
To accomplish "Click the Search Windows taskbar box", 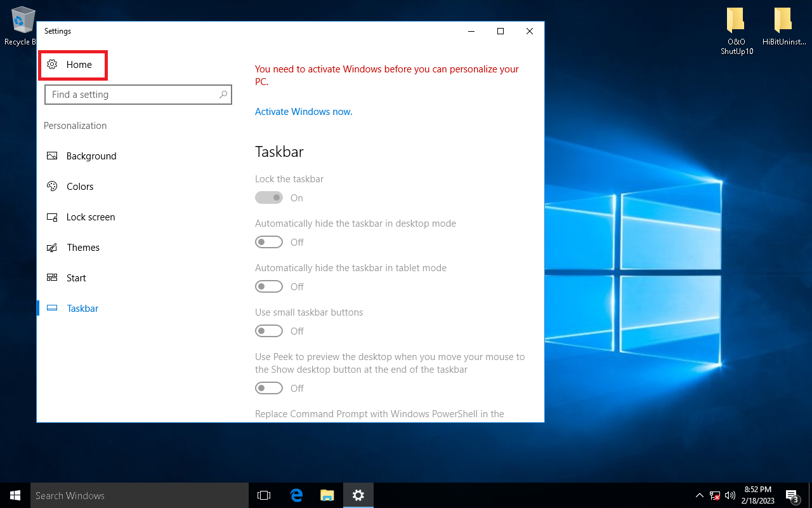I will (x=139, y=495).
